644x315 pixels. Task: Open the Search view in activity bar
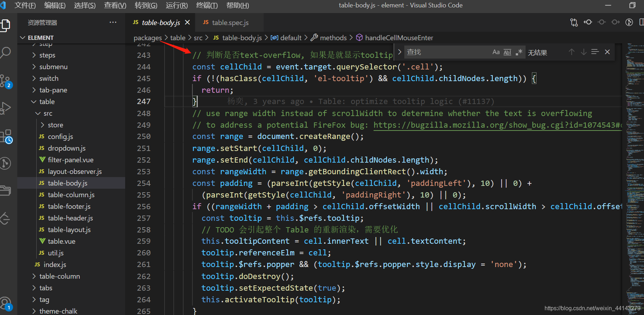click(6, 53)
